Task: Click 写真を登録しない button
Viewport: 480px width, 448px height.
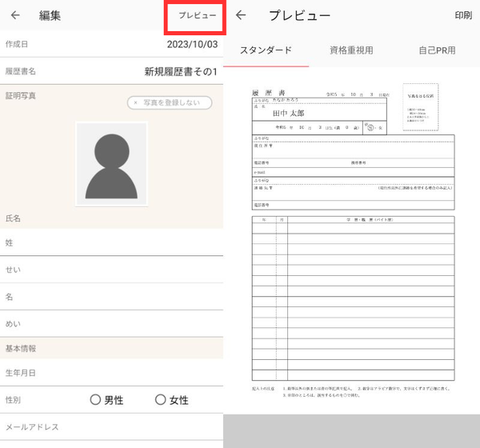Action: click(x=170, y=102)
